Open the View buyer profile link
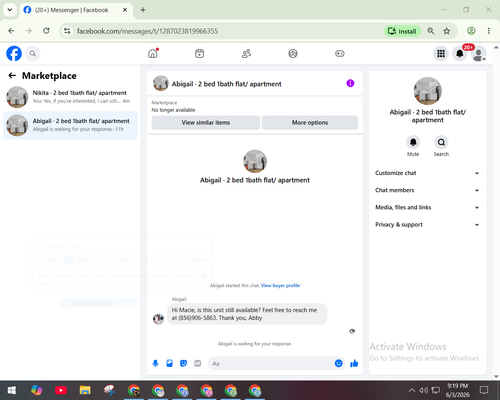The width and height of the screenshot is (500, 400). pyautogui.click(x=280, y=285)
